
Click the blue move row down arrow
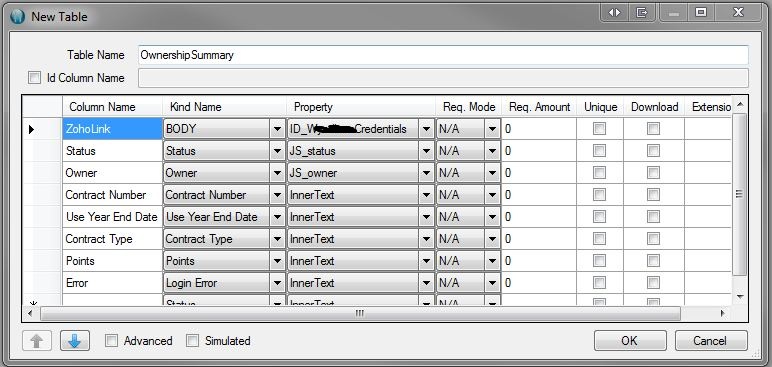point(75,341)
